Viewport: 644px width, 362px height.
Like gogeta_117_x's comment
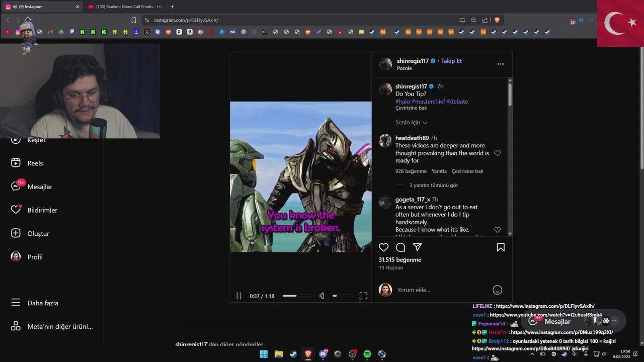[x=497, y=230]
